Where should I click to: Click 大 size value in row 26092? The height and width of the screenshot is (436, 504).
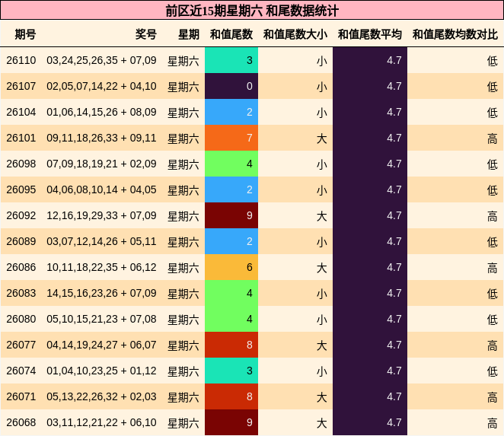click(322, 216)
